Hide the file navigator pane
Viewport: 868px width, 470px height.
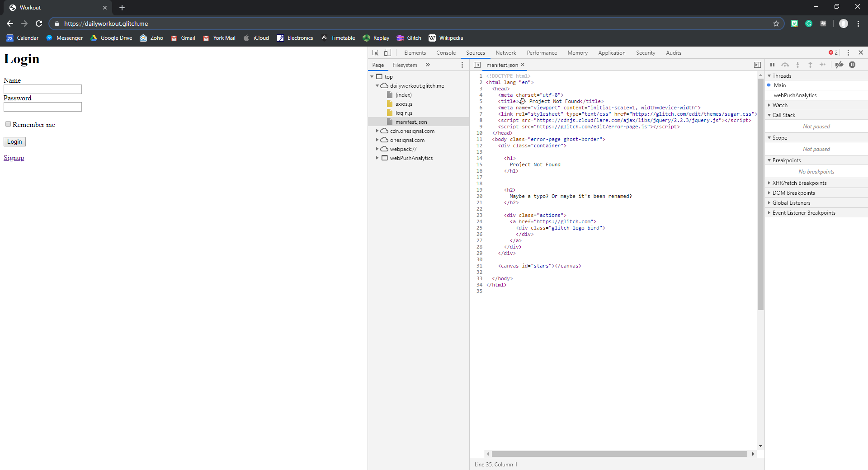(x=477, y=65)
